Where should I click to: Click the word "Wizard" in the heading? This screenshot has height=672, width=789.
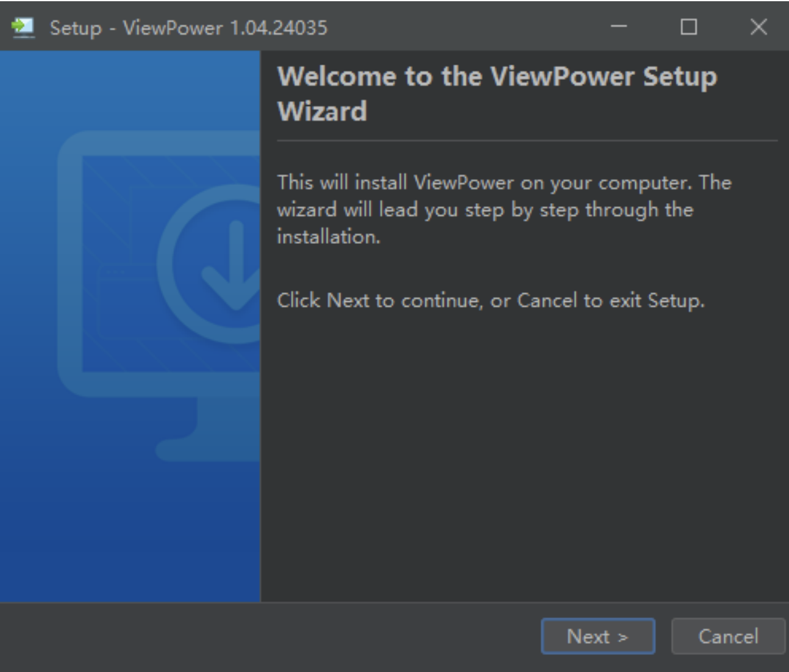(322, 112)
